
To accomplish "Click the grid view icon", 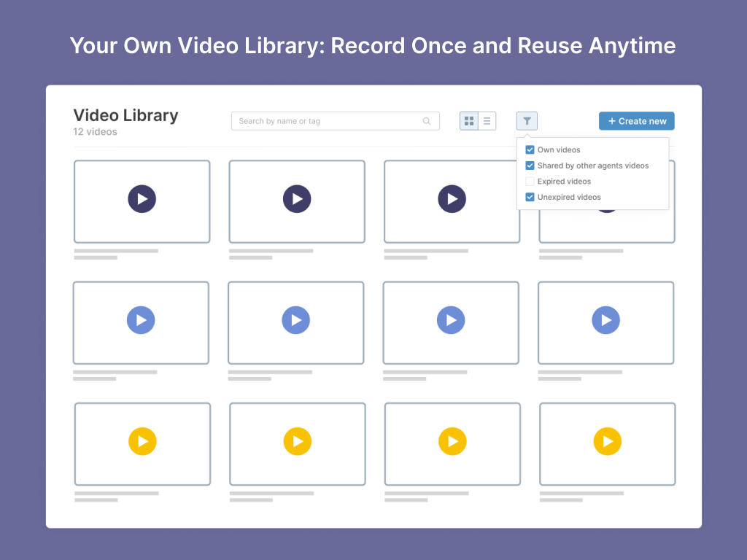I will coord(469,121).
